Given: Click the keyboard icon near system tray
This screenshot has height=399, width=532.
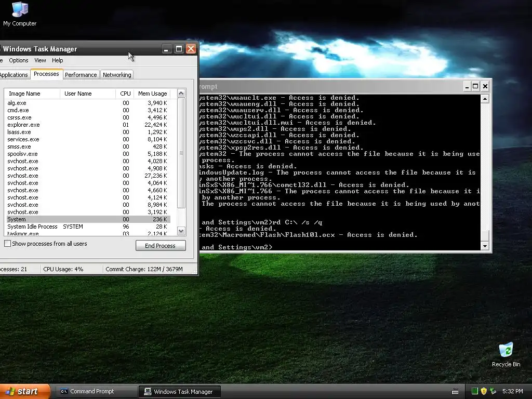Looking at the screenshot, I should 455,392.
